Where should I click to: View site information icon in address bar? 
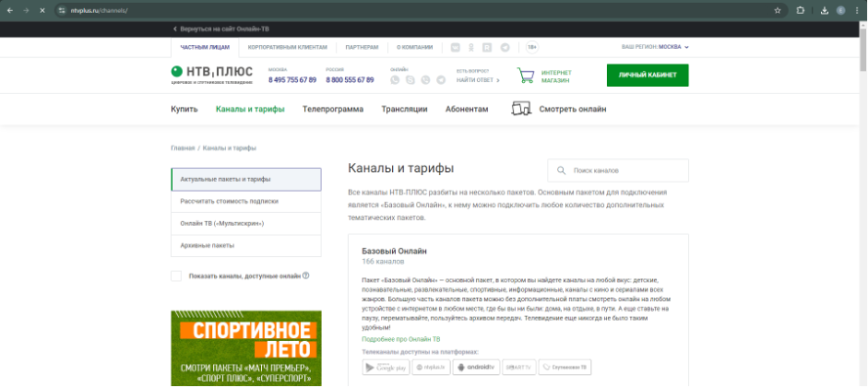coord(62,10)
